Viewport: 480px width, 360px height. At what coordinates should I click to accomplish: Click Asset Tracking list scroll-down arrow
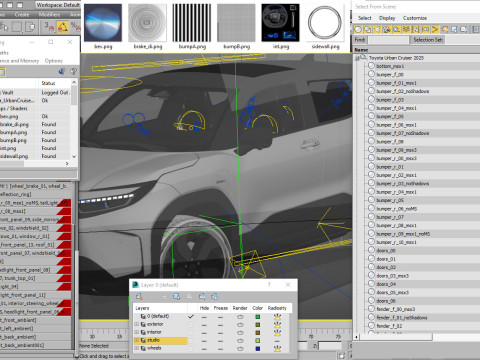[74, 156]
